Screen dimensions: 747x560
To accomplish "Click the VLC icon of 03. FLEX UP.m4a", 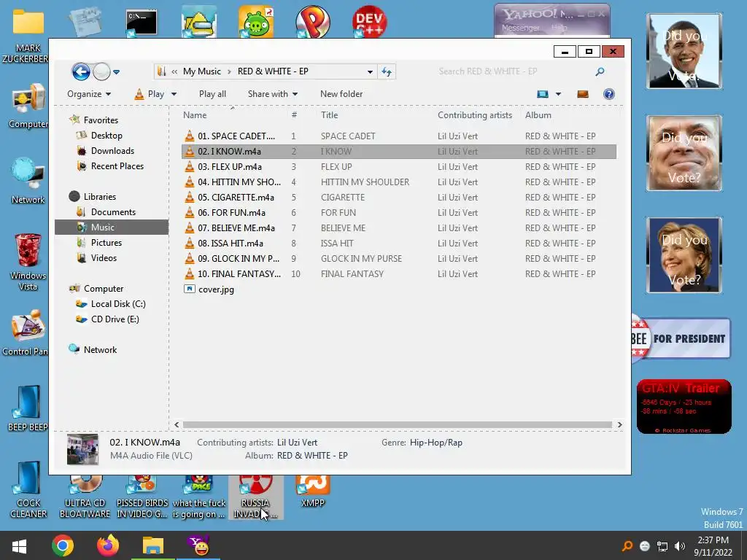I will 190,167.
